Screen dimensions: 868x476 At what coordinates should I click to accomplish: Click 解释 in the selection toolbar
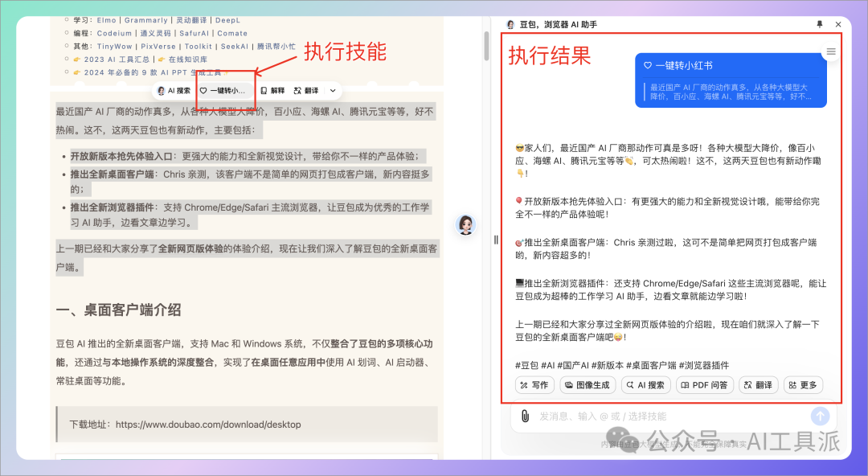(x=272, y=91)
